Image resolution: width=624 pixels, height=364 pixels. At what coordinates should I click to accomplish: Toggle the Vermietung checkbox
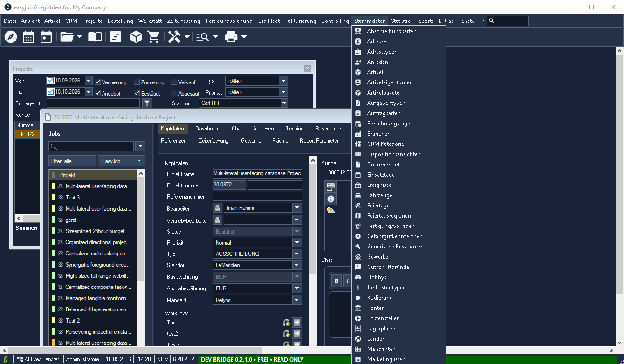click(x=98, y=82)
